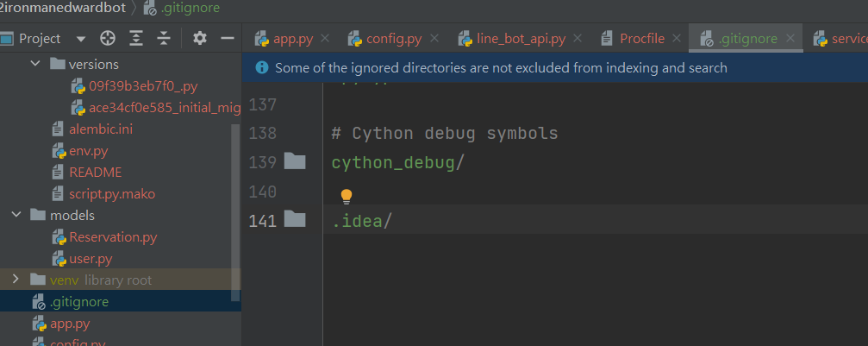Viewport: 868px width, 346px height.
Task: Select alembic.ini in the project tree
Action: pos(101,129)
